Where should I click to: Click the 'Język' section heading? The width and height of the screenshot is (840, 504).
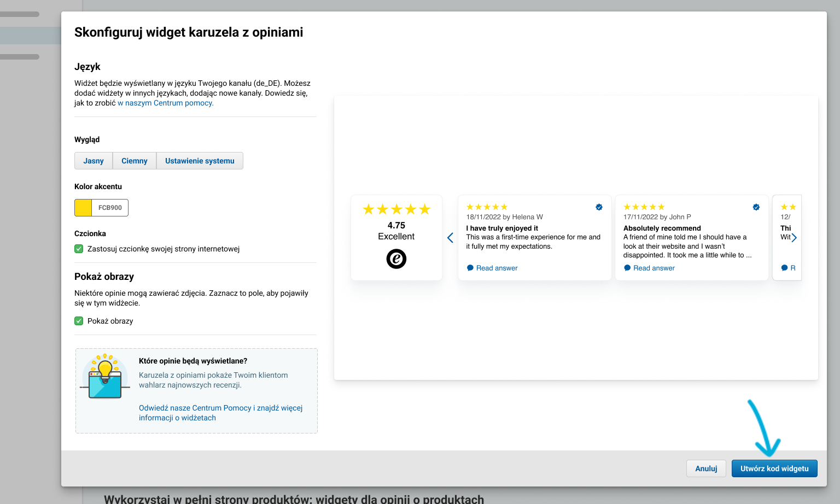87,67
